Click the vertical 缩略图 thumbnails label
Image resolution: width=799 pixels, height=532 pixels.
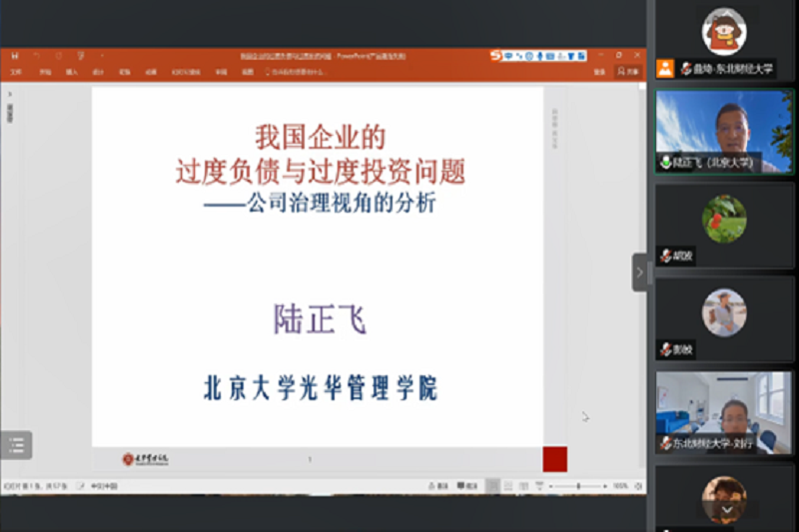pos(9,113)
